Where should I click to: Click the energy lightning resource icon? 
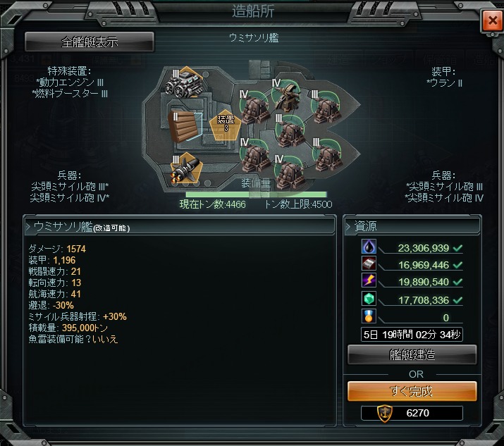point(369,280)
